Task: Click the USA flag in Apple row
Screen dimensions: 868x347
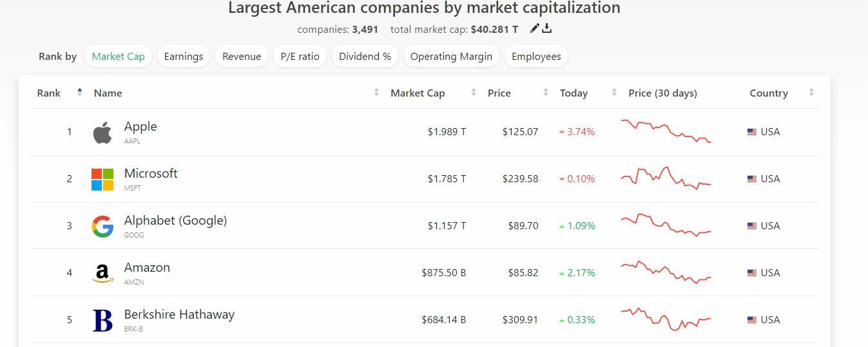Action: tap(751, 132)
